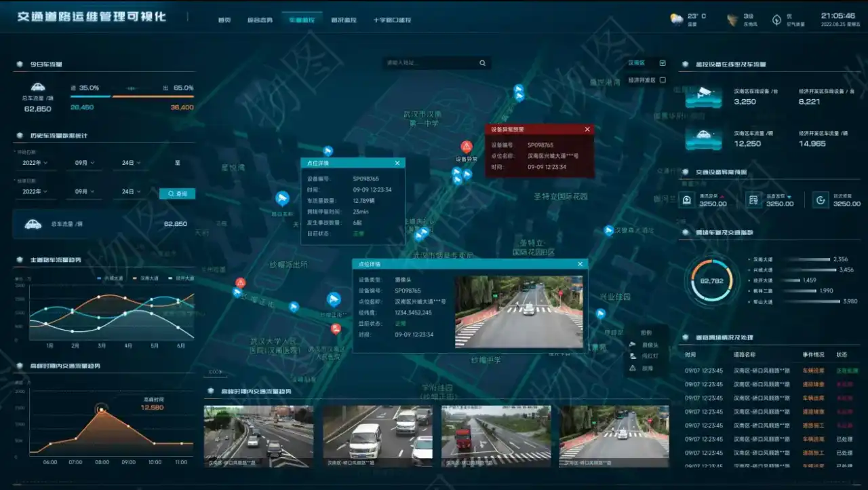Uncheck the 汉南区 checkbox on the map
Screen dimensions: 868x490
click(663, 63)
